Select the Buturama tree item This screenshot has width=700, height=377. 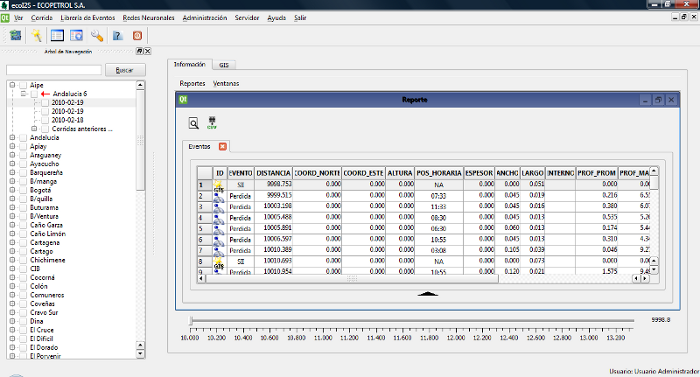pyautogui.click(x=44, y=208)
